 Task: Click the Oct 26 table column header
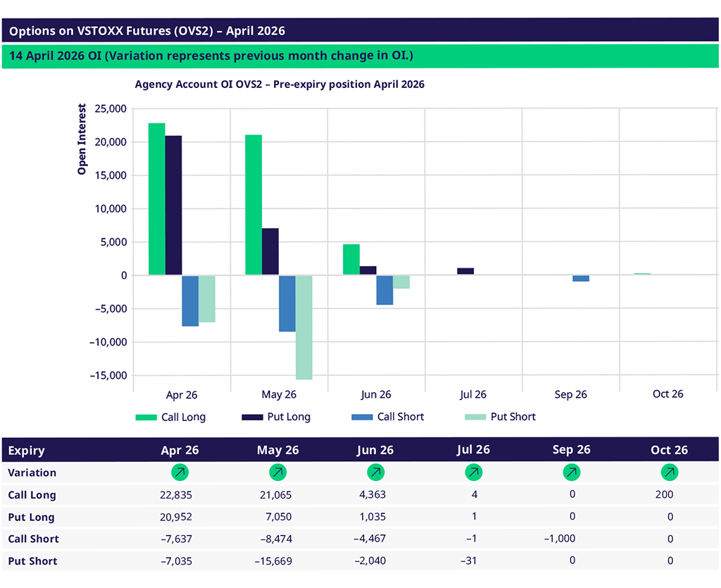669,450
